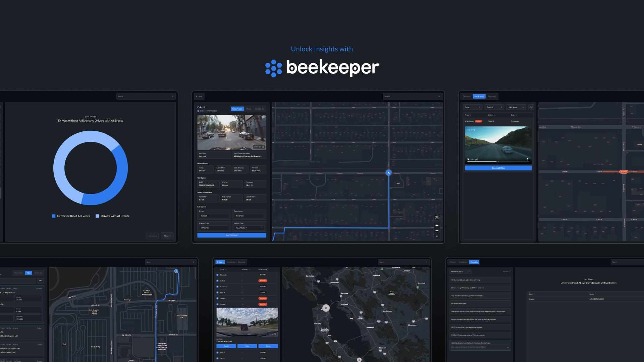Click Details button under driver snapshot
644x362 pixels.
[x=226, y=346]
